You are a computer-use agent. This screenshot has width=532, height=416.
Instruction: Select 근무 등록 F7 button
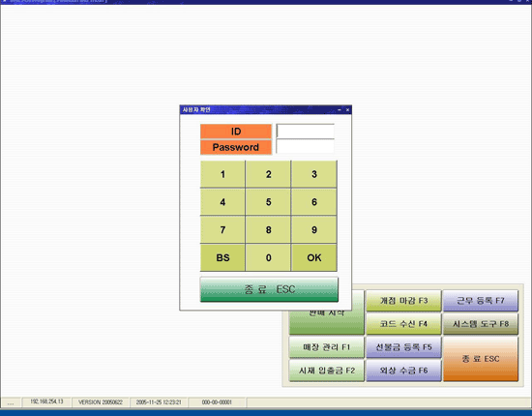click(x=481, y=300)
